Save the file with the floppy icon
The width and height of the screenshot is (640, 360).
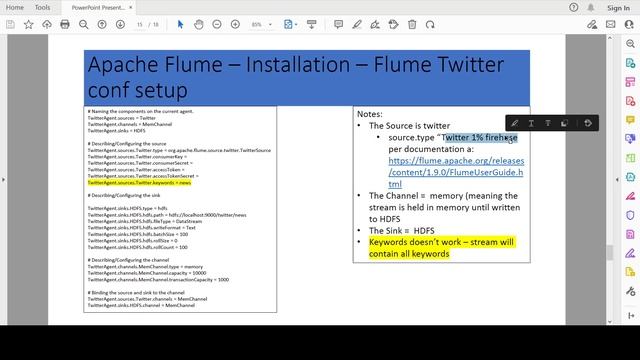10,24
